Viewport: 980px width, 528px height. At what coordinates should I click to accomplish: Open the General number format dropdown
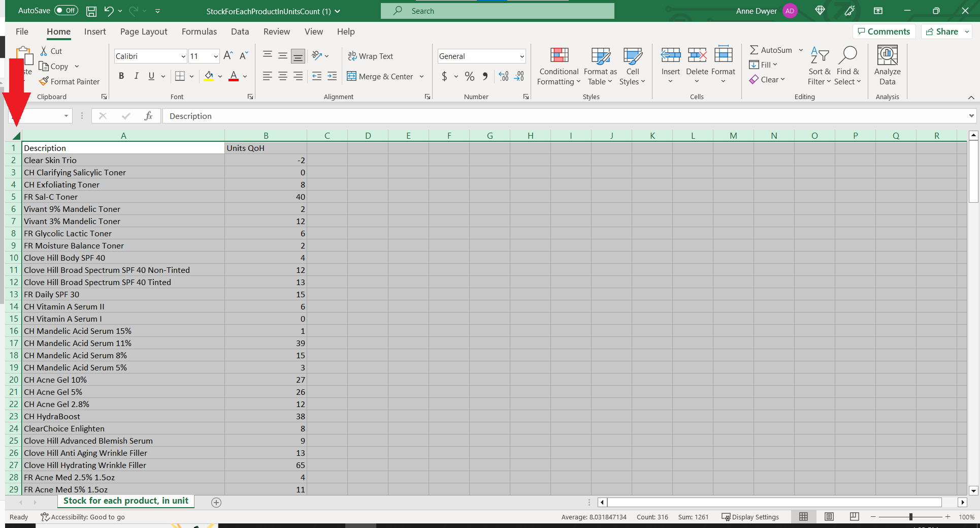(x=522, y=56)
